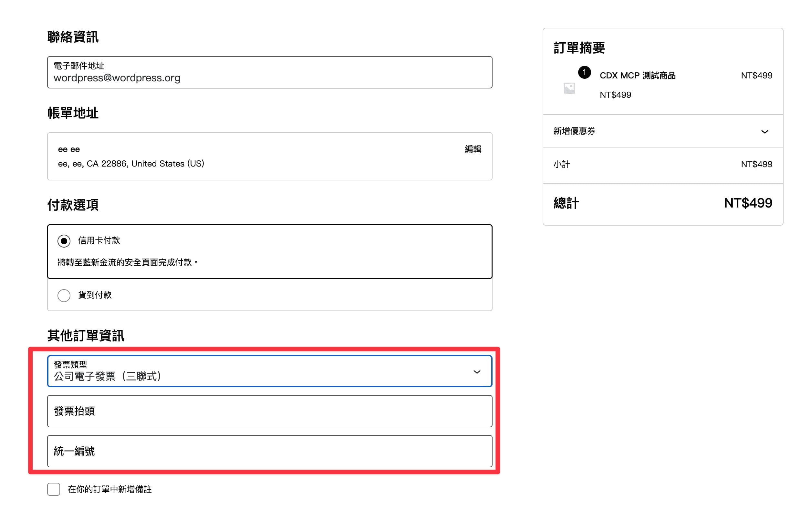Select the 貨到付款 radio button

(x=64, y=295)
